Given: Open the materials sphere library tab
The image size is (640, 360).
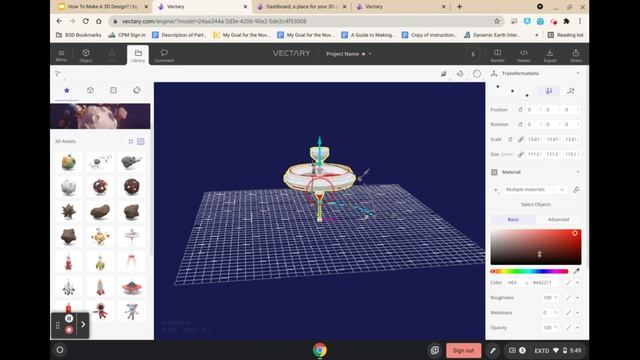Looking at the screenshot, I should click(137, 90).
